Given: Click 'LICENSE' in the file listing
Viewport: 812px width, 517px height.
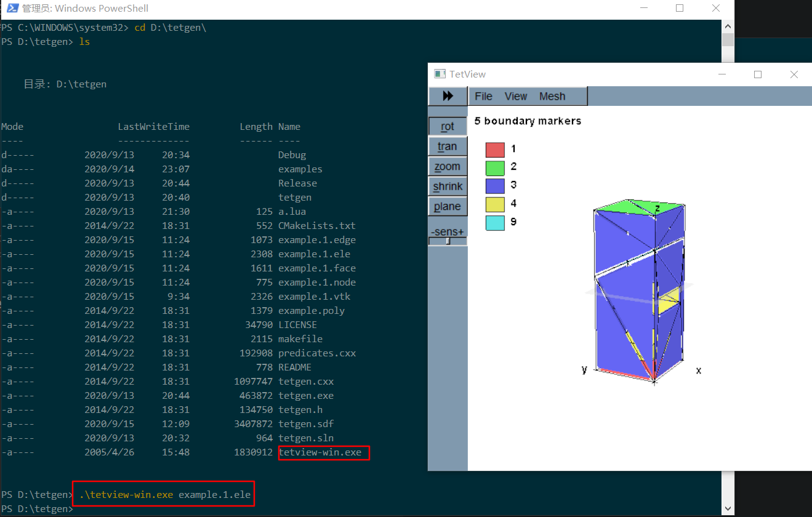Looking at the screenshot, I should tap(297, 324).
